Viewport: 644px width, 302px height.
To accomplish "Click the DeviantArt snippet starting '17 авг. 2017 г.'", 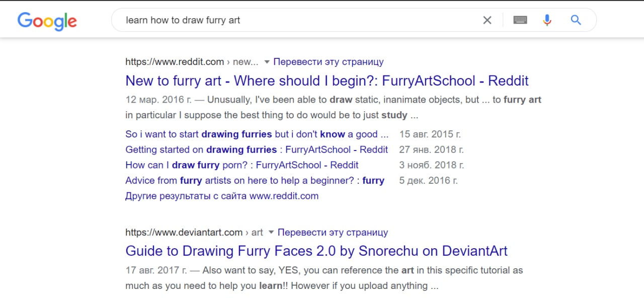I will click(324, 278).
